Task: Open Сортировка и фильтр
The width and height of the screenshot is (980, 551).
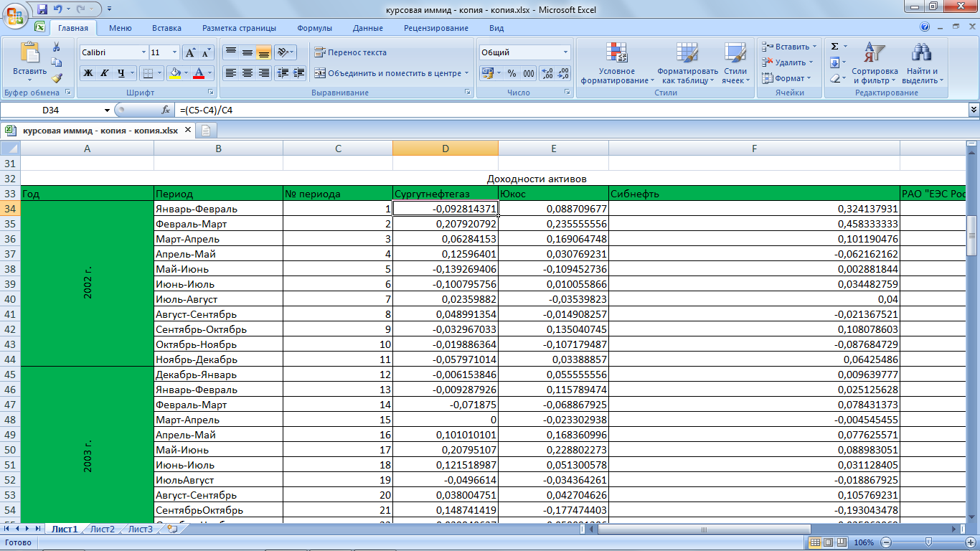Action: pos(875,63)
